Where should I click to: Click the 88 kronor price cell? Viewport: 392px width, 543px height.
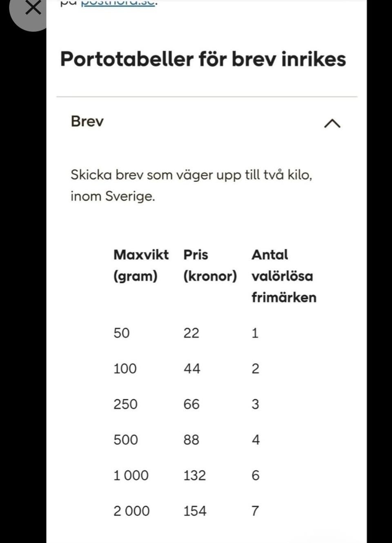[x=191, y=439]
